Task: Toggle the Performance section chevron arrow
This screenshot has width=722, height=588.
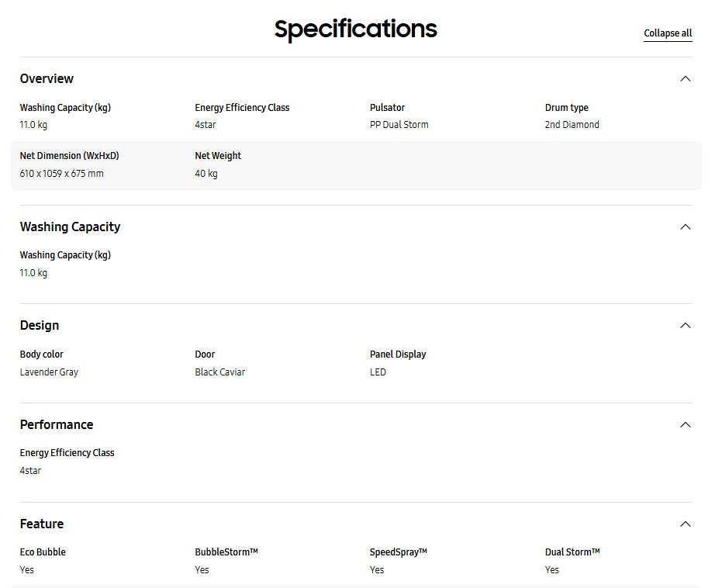Action: pyautogui.click(x=685, y=424)
